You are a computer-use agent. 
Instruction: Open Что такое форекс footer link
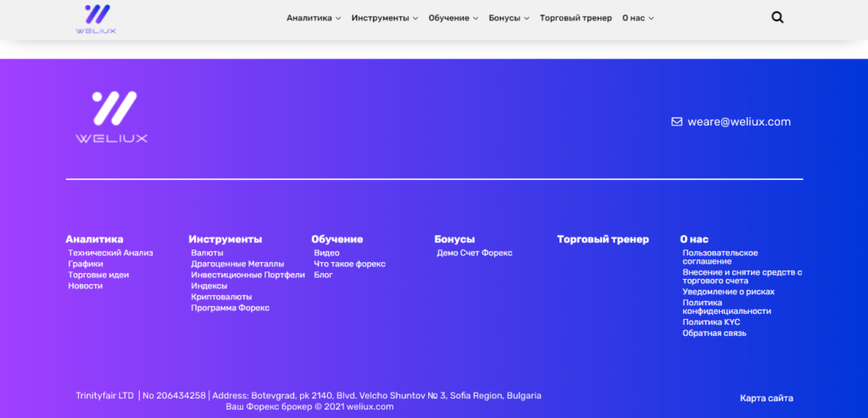coord(349,264)
